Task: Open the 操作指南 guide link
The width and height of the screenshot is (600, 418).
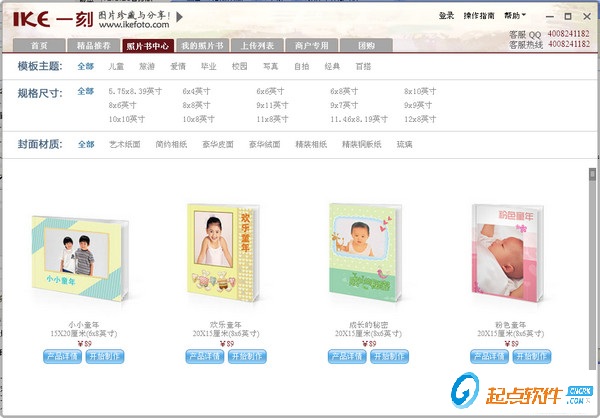Action: pos(479,16)
